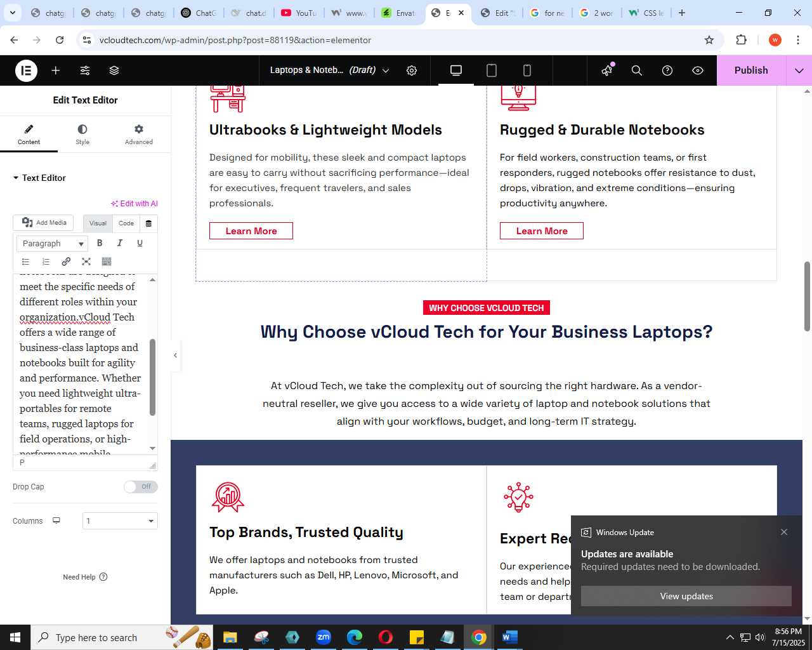Insert or edit link icon
812x650 pixels.
click(x=66, y=262)
